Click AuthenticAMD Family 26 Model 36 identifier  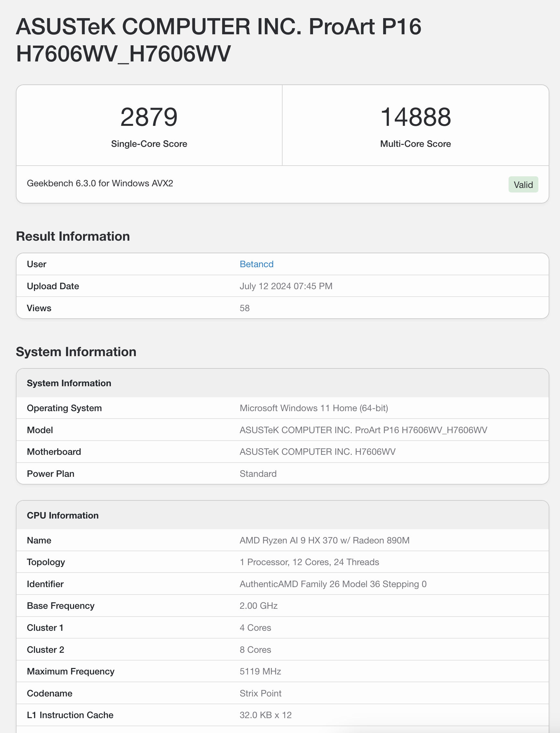tap(333, 584)
